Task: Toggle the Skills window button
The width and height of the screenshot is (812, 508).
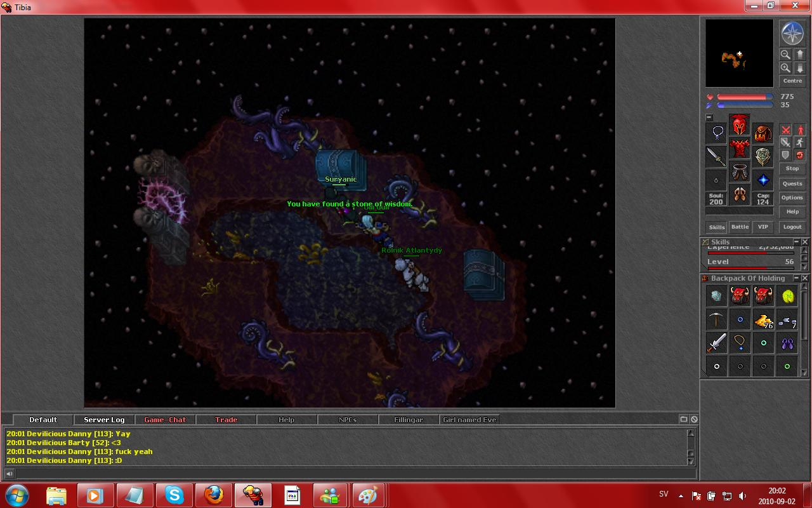Action: [717, 227]
